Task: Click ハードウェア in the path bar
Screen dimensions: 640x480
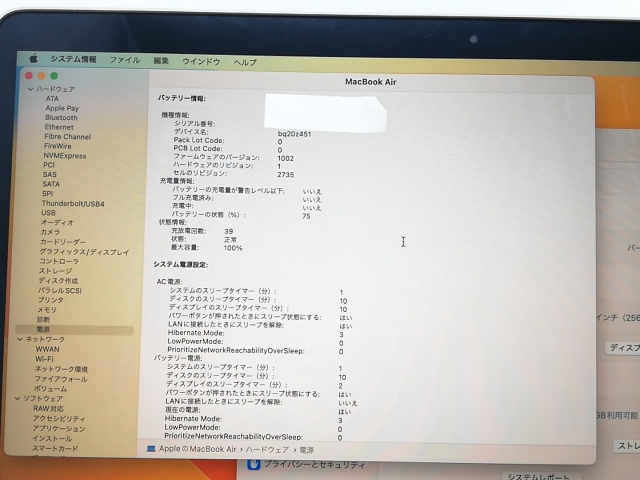Action: point(267,449)
